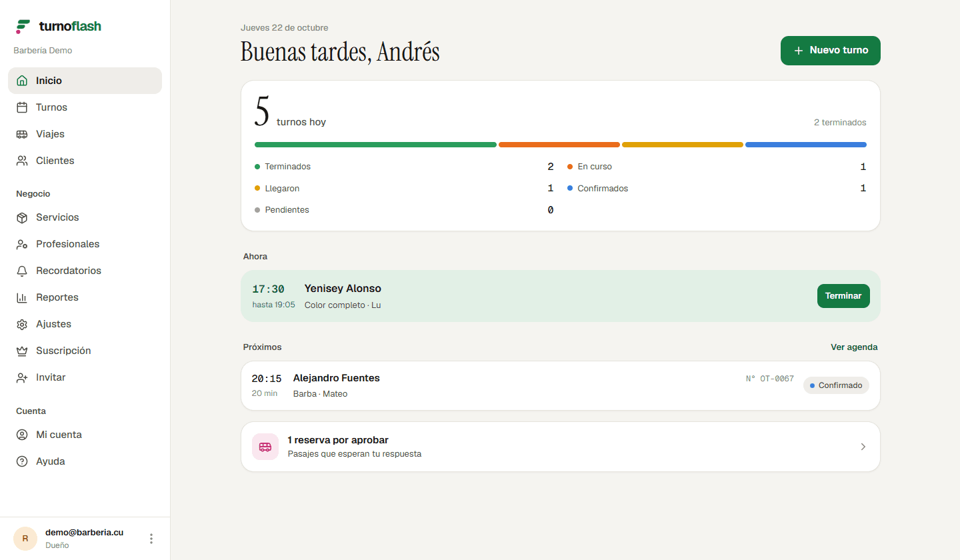Click the Invitar add-user icon
960x560 pixels.
(22, 377)
